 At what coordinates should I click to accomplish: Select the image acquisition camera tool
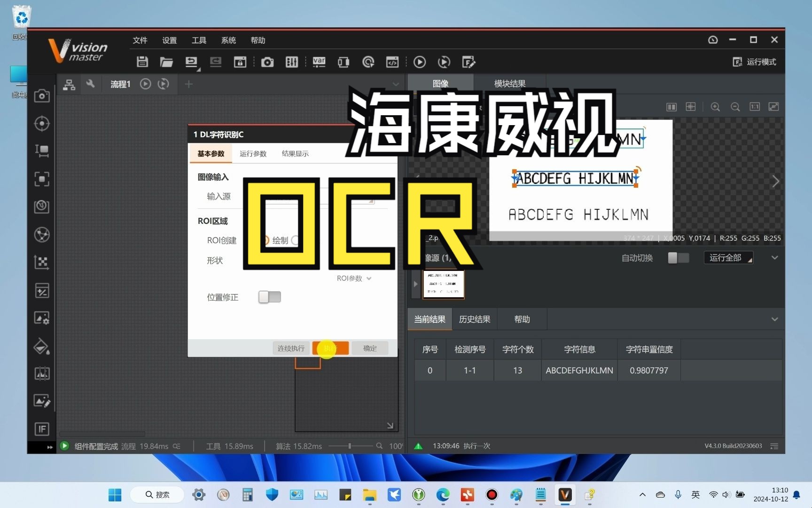coord(42,95)
